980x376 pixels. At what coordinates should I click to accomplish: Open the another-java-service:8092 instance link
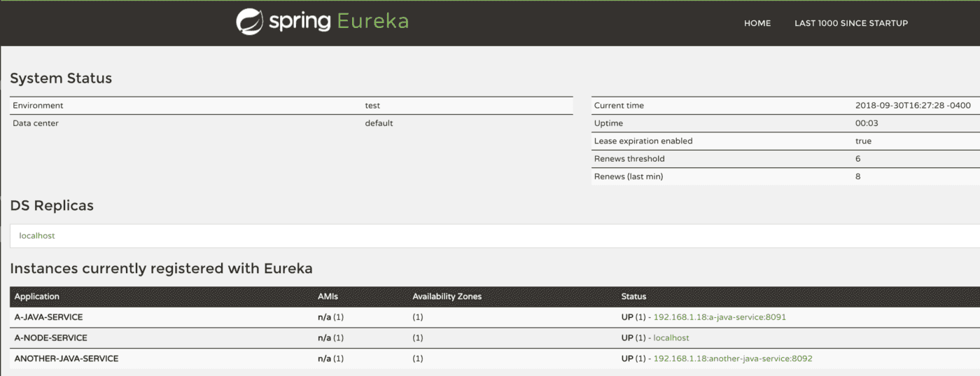point(733,358)
